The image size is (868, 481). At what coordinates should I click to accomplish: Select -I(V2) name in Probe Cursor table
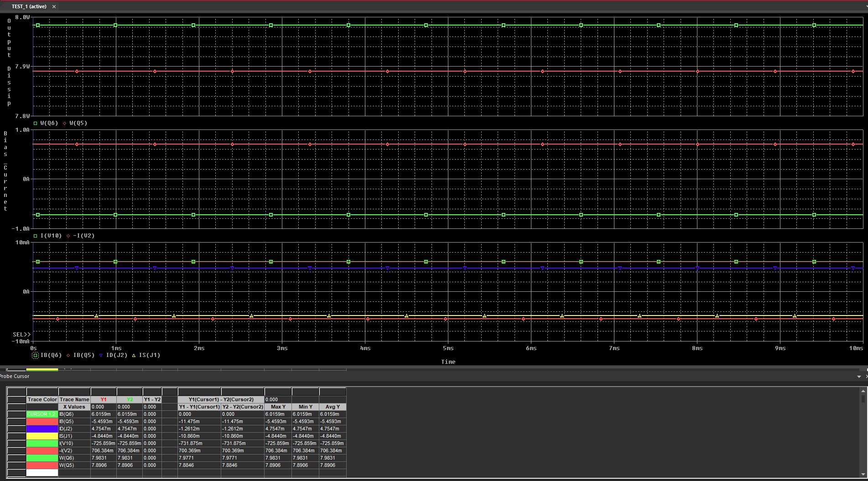(x=74, y=450)
